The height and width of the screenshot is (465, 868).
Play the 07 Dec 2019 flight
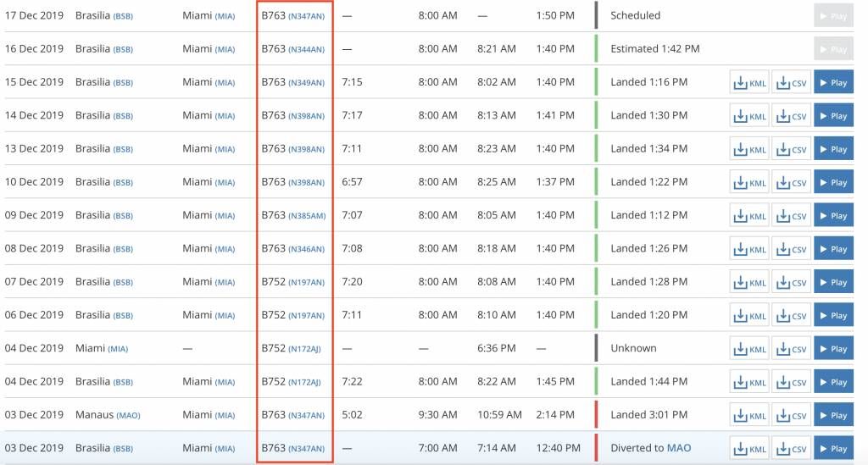click(x=834, y=282)
